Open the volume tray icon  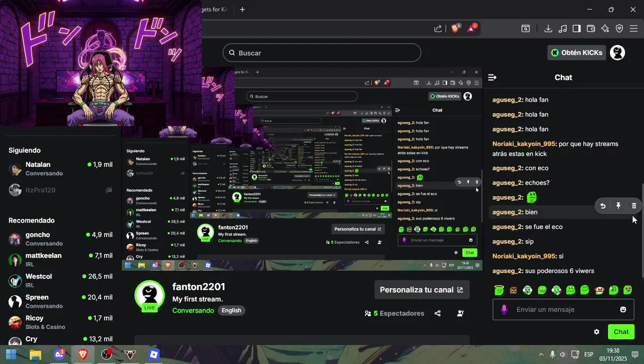tap(563, 354)
